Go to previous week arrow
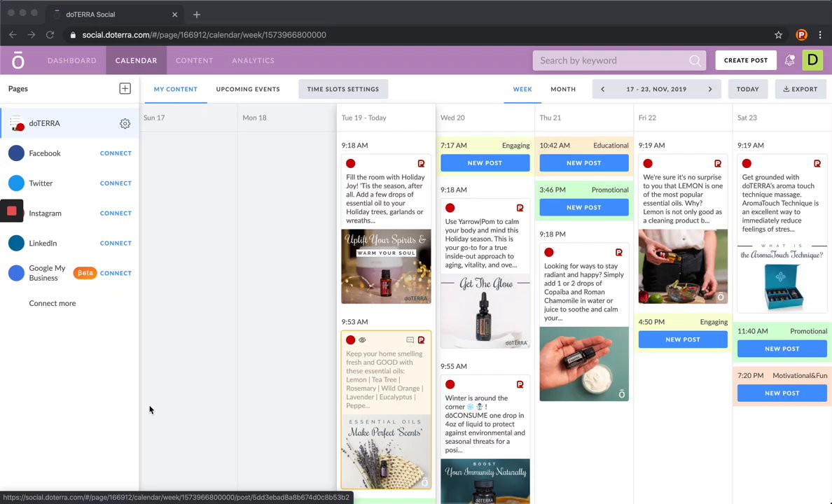Viewport: 832px width, 504px height. (x=603, y=89)
